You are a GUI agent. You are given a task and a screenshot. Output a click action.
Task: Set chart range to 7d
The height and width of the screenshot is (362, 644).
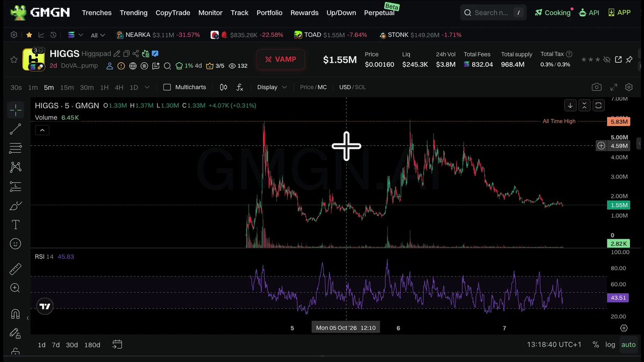(56, 345)
